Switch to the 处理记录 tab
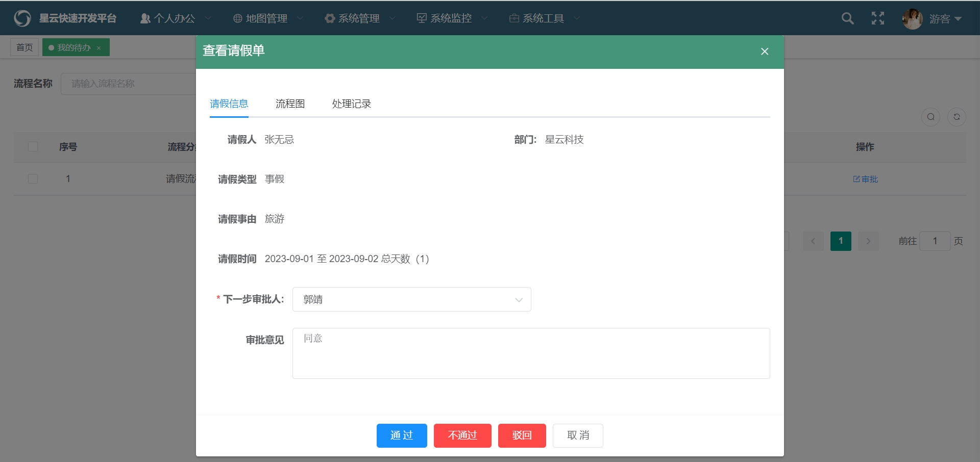 tap(351, 104)
